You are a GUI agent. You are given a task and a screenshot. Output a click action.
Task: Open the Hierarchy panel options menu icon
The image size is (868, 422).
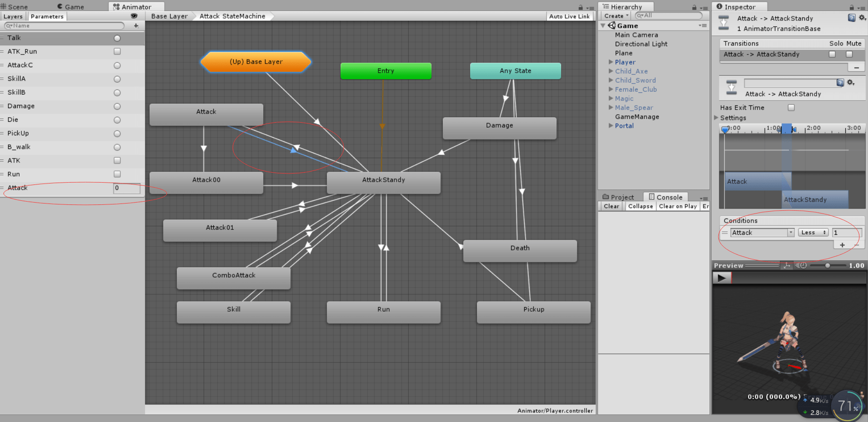coord(704,8)
